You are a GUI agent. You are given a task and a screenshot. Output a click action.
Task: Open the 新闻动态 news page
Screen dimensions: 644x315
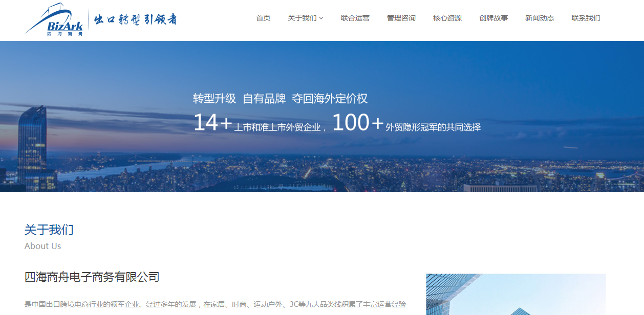[x=540, y=18]
